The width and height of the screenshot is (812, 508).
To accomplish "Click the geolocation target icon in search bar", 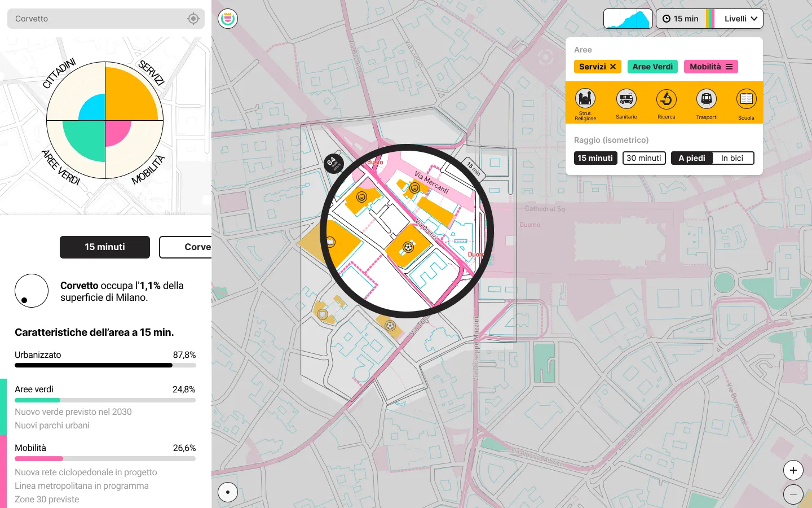I will click(193, 19).
